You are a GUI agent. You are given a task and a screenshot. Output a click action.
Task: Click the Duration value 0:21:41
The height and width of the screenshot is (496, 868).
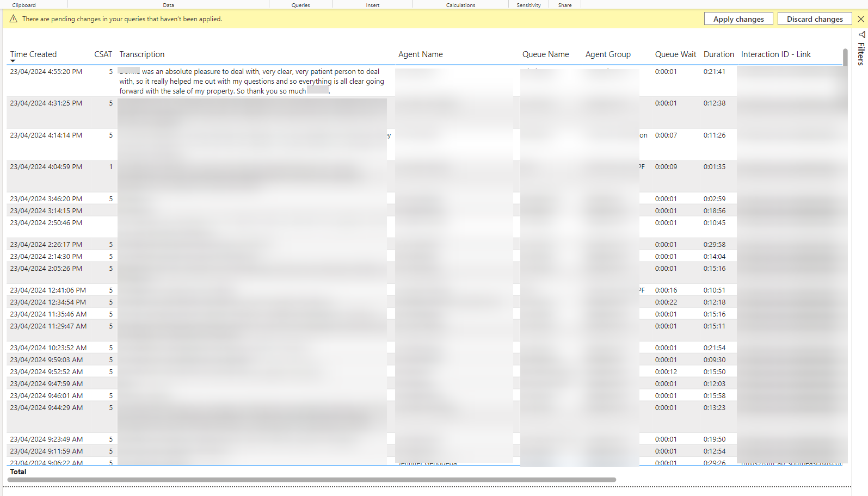pyautogui.click(x=715, y=72)
